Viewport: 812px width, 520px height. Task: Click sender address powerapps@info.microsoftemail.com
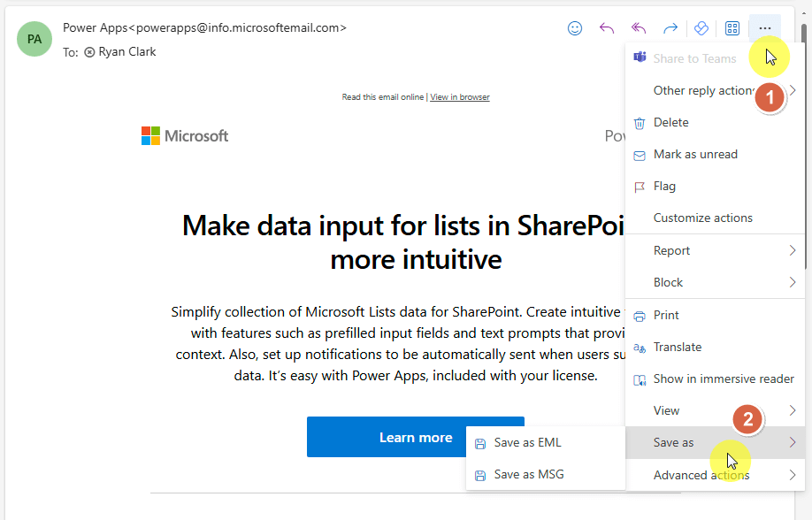coord(238,28)
